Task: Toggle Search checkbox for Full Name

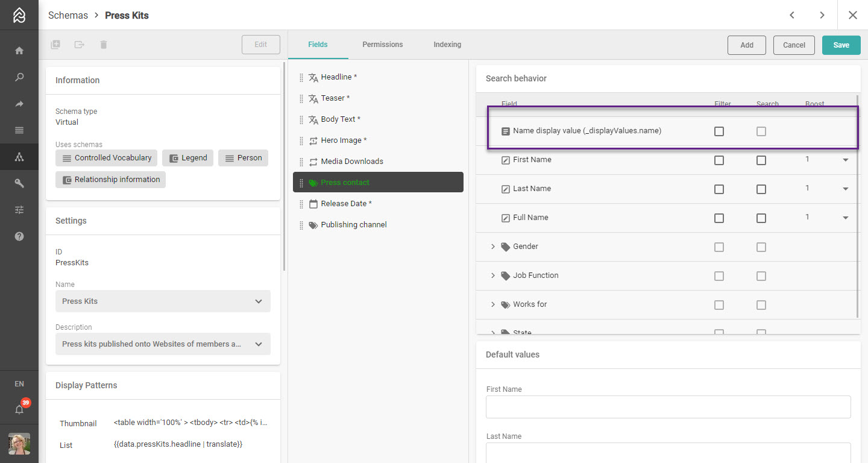Action: coord(761,218)
